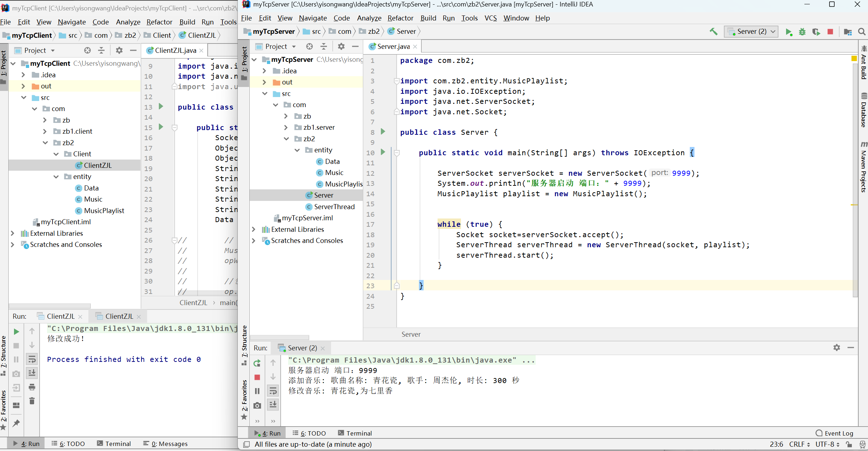Viewport: 868px width, 451px height.
Task: Click the green Run button in toolbar
Action: (x=789, y=32)
